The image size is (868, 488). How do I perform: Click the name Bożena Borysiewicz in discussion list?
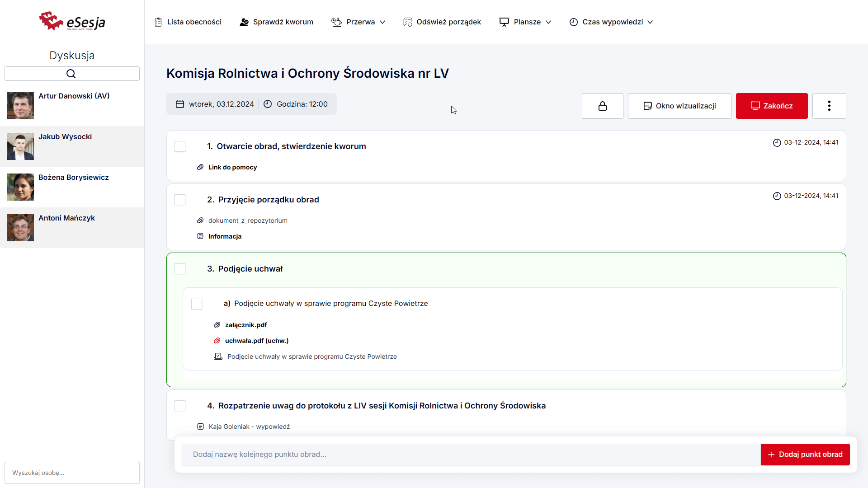[x=74, y=177]
